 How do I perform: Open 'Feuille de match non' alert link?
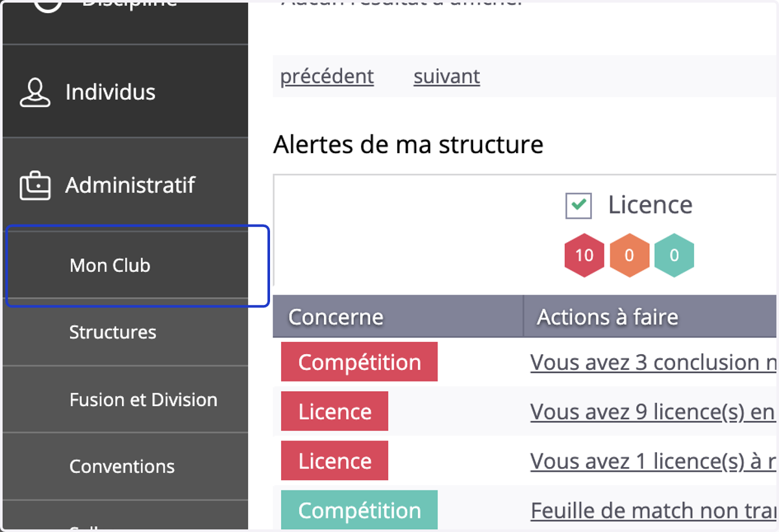(654, 510)
